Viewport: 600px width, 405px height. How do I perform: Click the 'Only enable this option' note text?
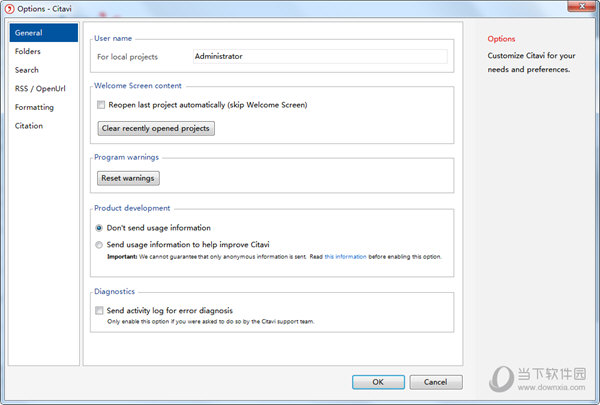[210, 322]
